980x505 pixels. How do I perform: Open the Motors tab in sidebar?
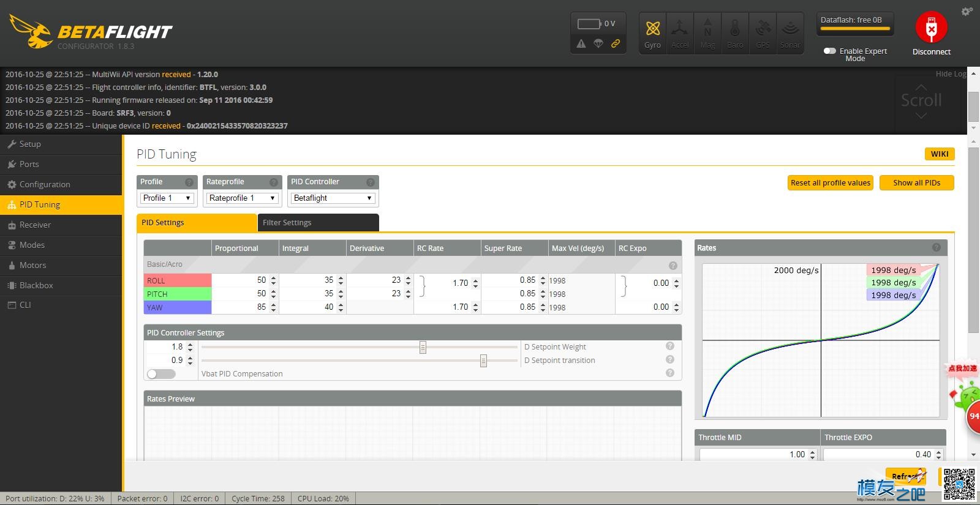61,265
